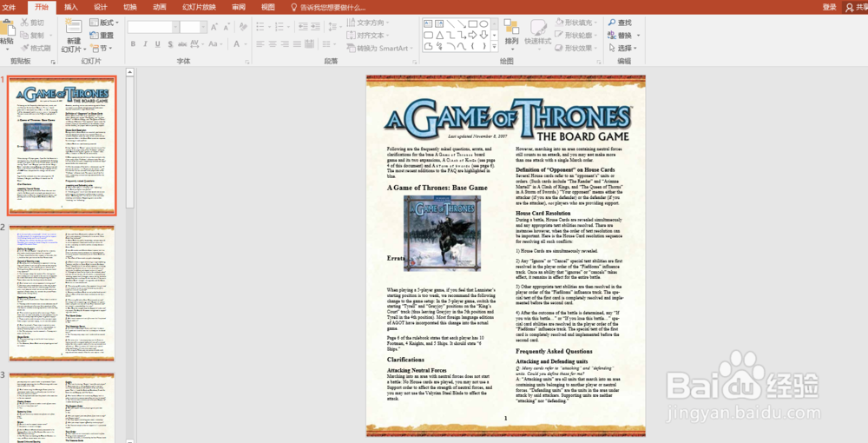Open the 版式 (Layout) dropdown
The image size is (868, 443).
104,23
